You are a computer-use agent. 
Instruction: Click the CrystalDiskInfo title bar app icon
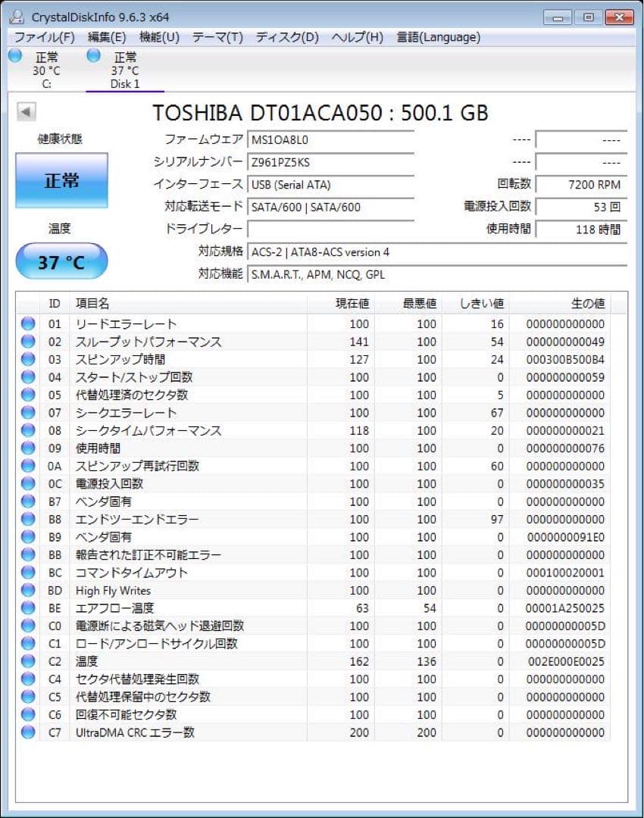[x=17, y=17]
